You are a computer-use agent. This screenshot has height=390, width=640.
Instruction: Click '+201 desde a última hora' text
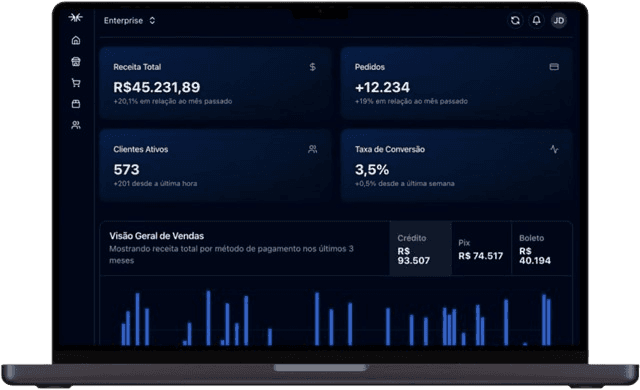click(x=155, y=184)
